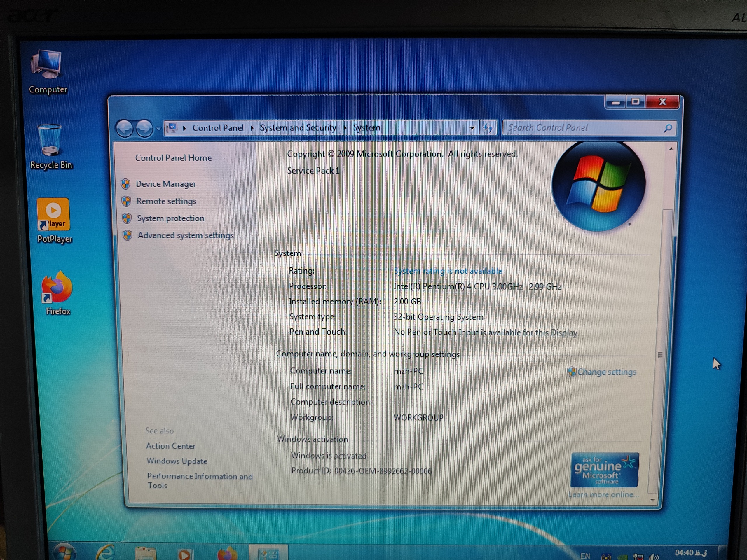Expand the address bar history dropdown

click(x=472, y=128)
